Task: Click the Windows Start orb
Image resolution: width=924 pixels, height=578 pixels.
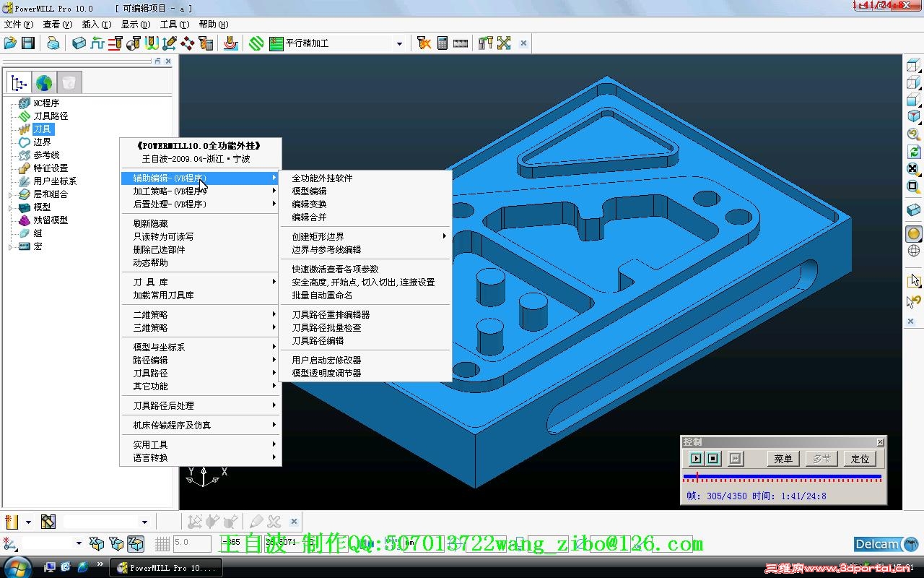Action: [x=18, y=567]
